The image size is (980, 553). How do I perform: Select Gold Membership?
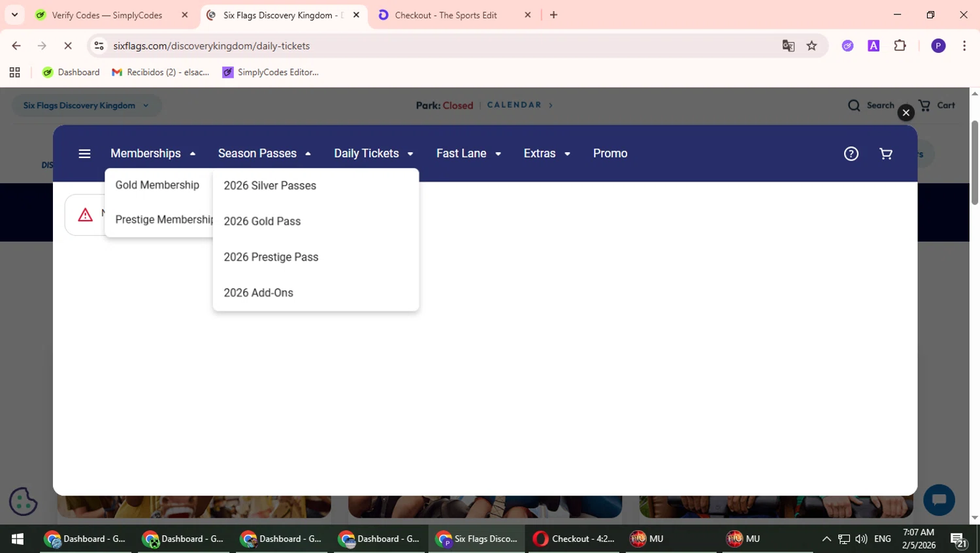tap(157, 185)
